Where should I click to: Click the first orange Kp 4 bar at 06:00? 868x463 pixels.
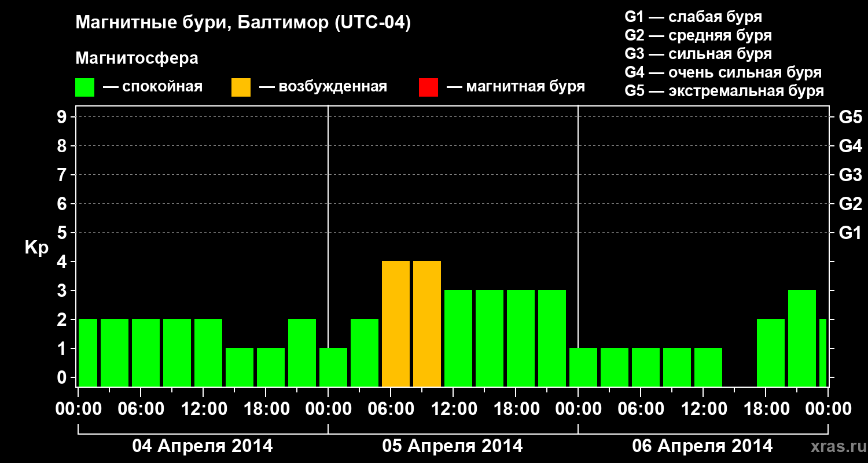coord(396,324)
